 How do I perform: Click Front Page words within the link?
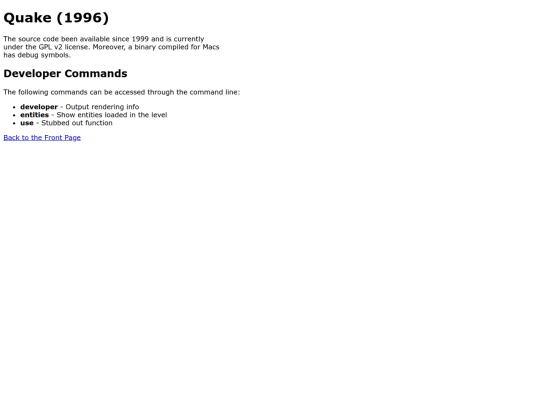[62, 138]
